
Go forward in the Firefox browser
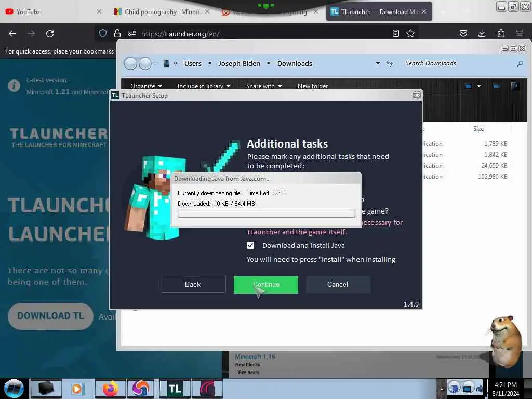31,34
